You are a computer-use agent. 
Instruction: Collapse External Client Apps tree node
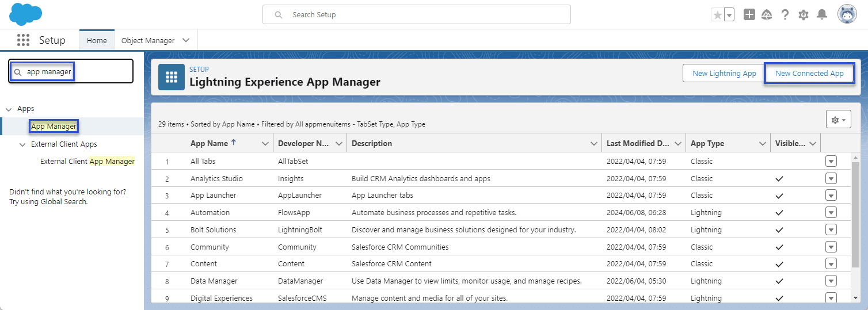pyautogui.click(x=22, y=144)
